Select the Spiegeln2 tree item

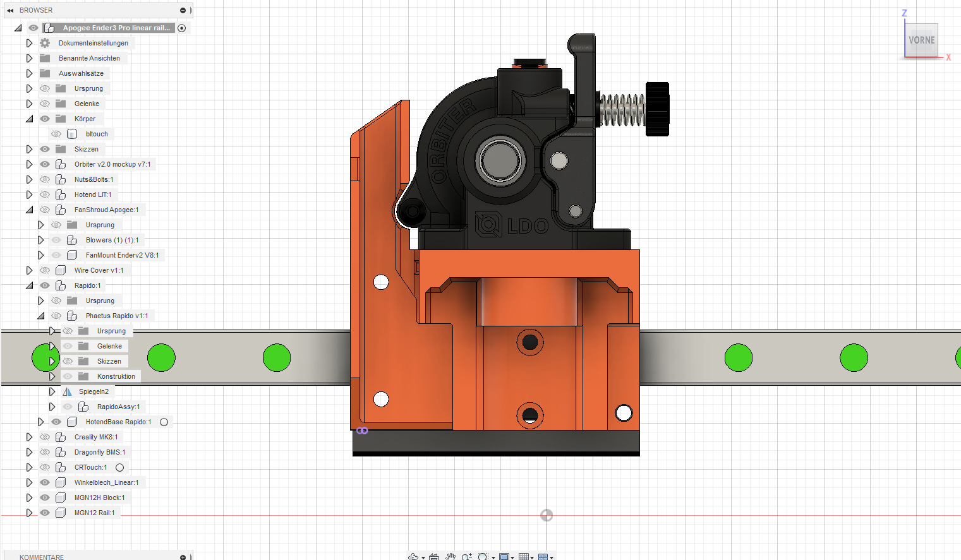click(x=94, y=391)
